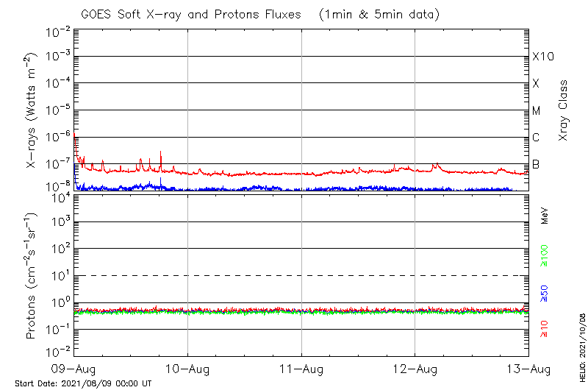
Task: Select the 11-Aug tick label
Action: pos(301,368)
